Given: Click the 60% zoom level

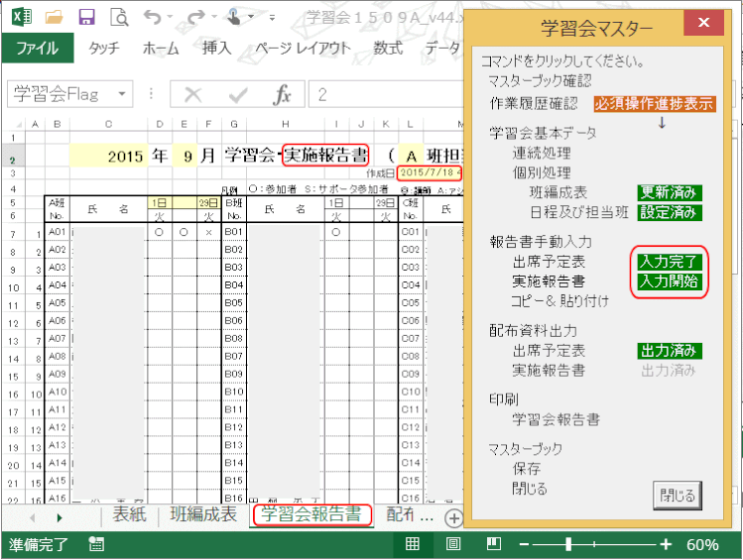Looking at the screenshot, I should 702,545.
